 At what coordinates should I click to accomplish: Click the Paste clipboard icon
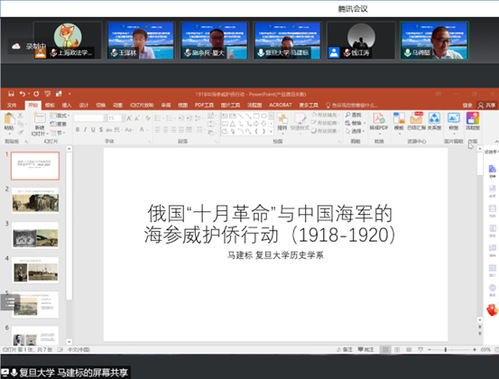pos(9,119)
